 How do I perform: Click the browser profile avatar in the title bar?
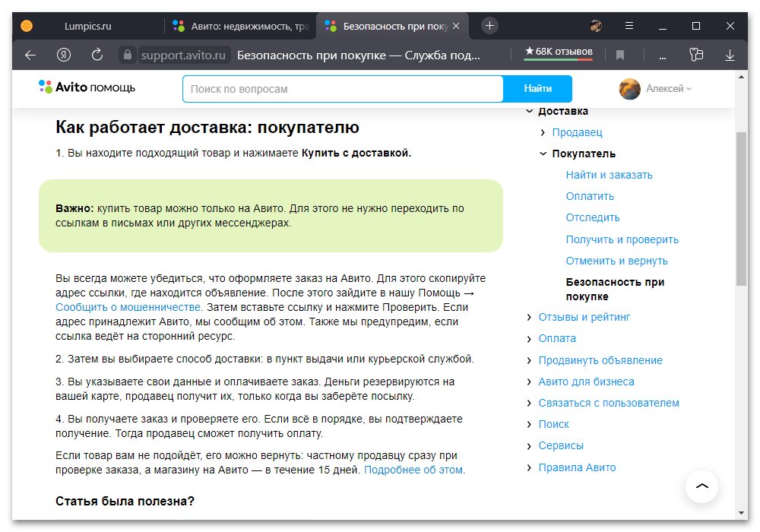click(x=596, y=26)
